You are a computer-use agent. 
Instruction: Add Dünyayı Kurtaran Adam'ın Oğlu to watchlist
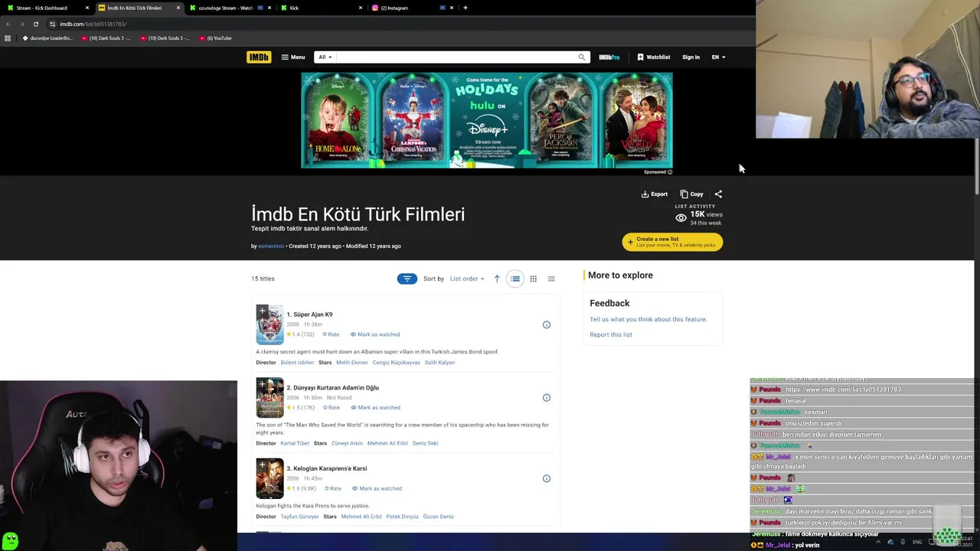pyautogui.click(x=262, y=383)
